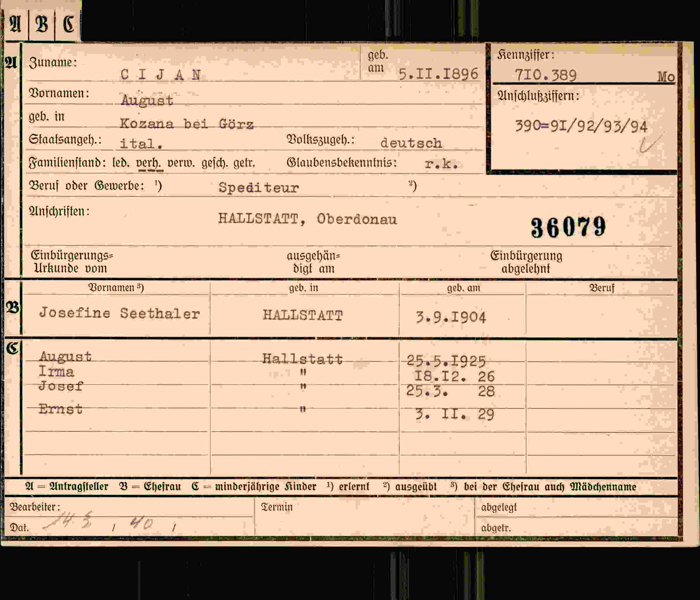The width and height of the screenshot is (700, 600).
Task: Click the "abgelegt" label
Action: pyautogui.click(x=499, y=507)
